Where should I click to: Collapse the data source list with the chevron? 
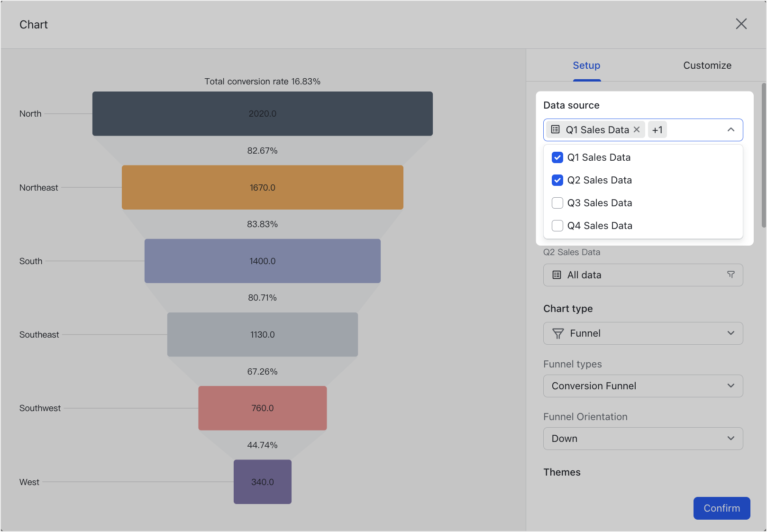[x=730, y=129]
